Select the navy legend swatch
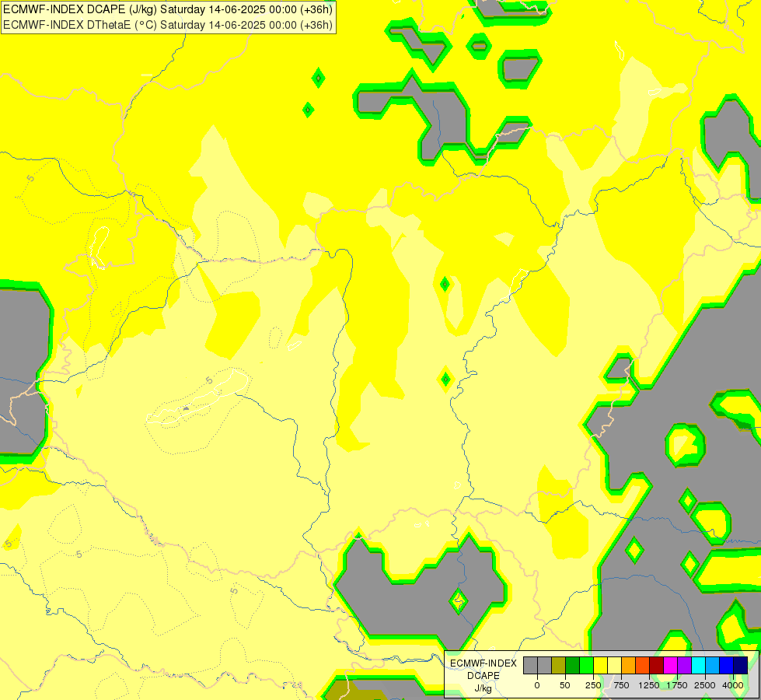 pyautogui.click(x=741, y=666)
